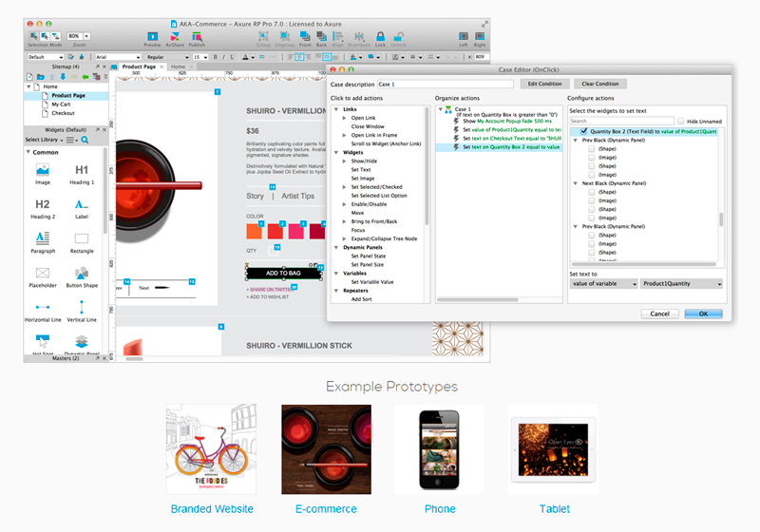This screenshot has width=760, height=532.
Task: Open the Product1Quantity variable dropdown
Action: click(680, 283)
